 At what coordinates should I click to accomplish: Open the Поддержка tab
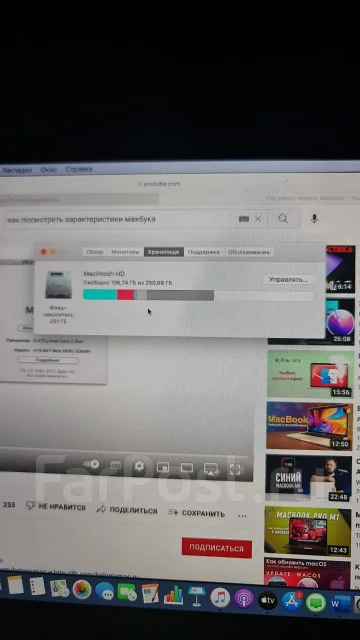(x=203, y=252)
